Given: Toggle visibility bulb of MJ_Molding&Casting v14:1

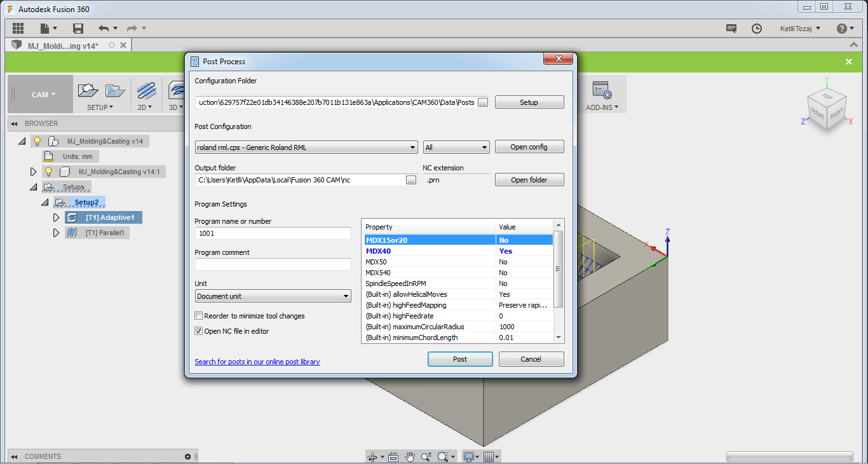Looking at the screenshot, I should click(x=48, y=172).
